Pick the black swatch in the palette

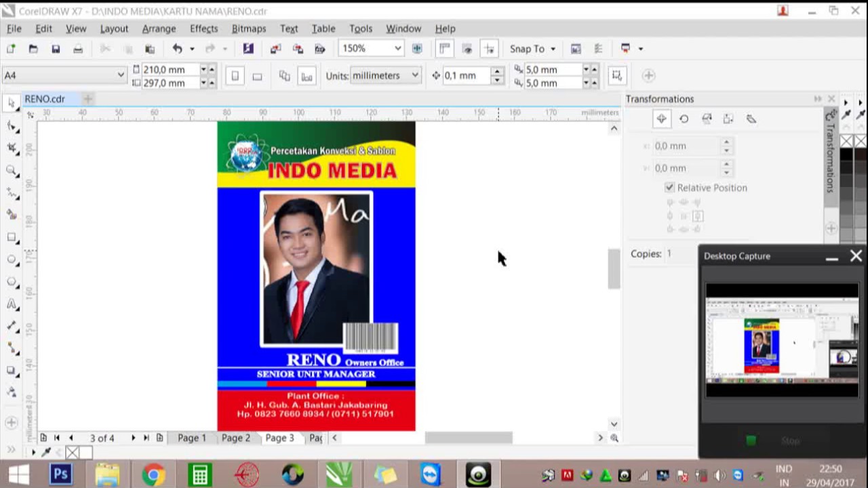(847, 154)
